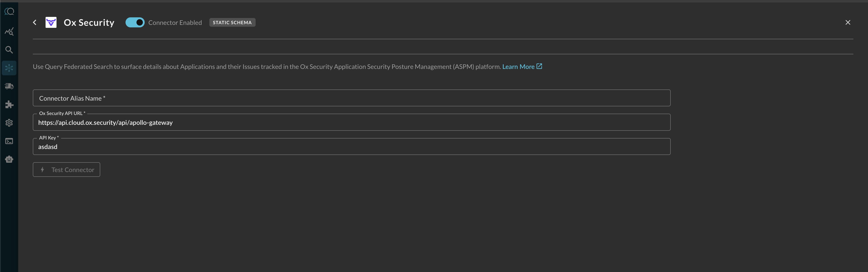Focus the Connector Alias Name field
868x272 pixels.
tap(351, 98)
